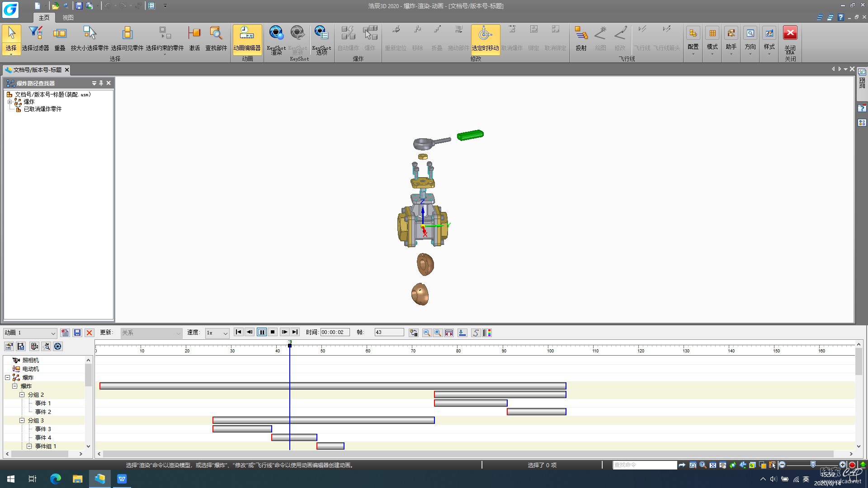Select 已取消爆炸零件 tree item
The image size is (868, 488).
[42, 109]
